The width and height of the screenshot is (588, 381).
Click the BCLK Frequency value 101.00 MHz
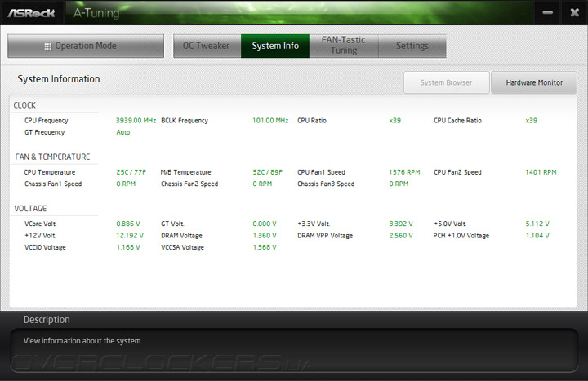[270, 120]
